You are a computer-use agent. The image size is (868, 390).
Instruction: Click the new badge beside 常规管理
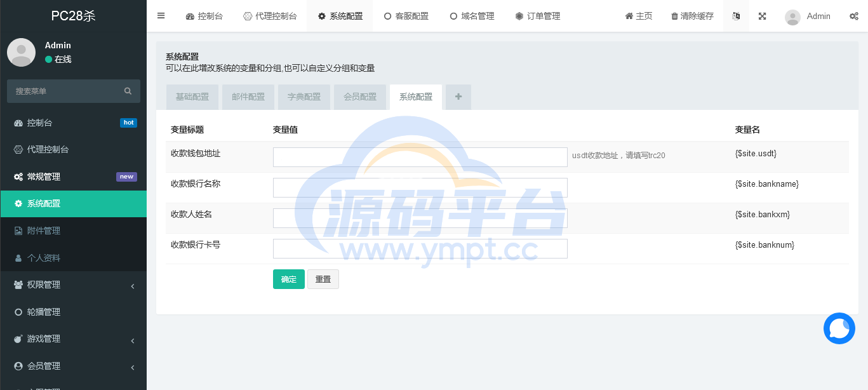pos(126,177)
